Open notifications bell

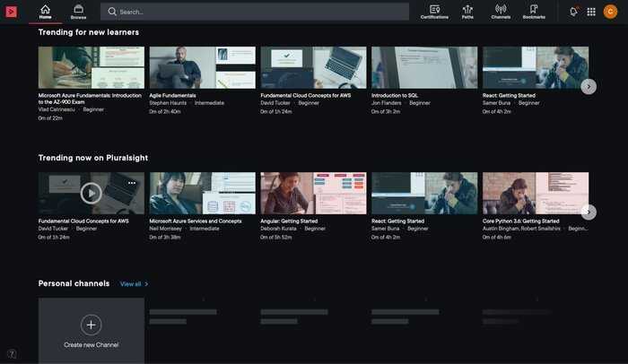574,12
